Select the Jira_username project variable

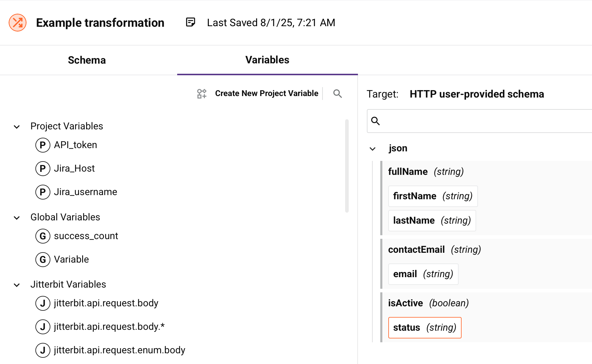[85, 192]
